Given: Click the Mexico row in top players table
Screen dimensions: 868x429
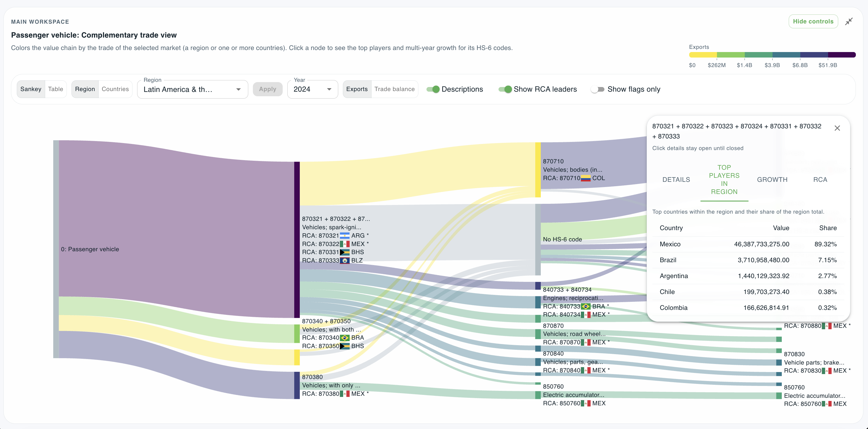Looking at the screenshot, I should (x=748, y=244).
